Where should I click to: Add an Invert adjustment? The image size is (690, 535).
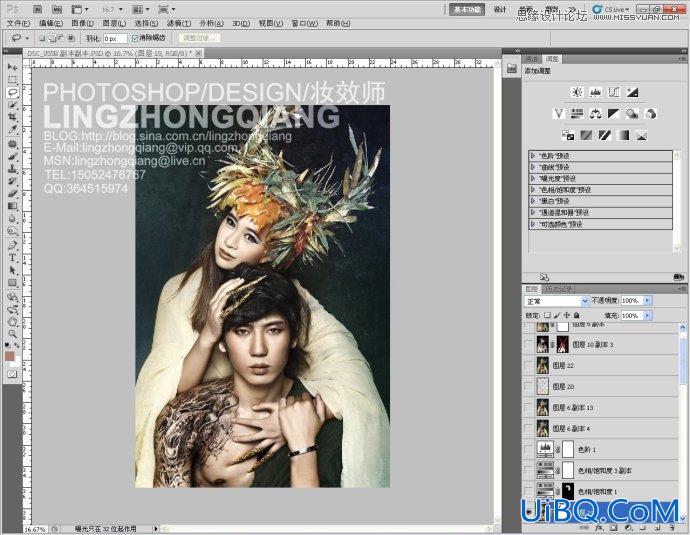(568, 136)
